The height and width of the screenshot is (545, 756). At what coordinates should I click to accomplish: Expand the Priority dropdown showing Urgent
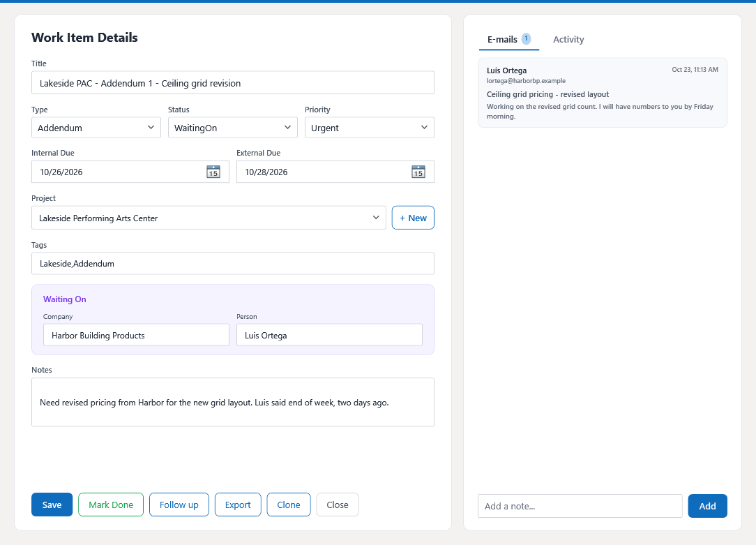(x=370, y=128)
